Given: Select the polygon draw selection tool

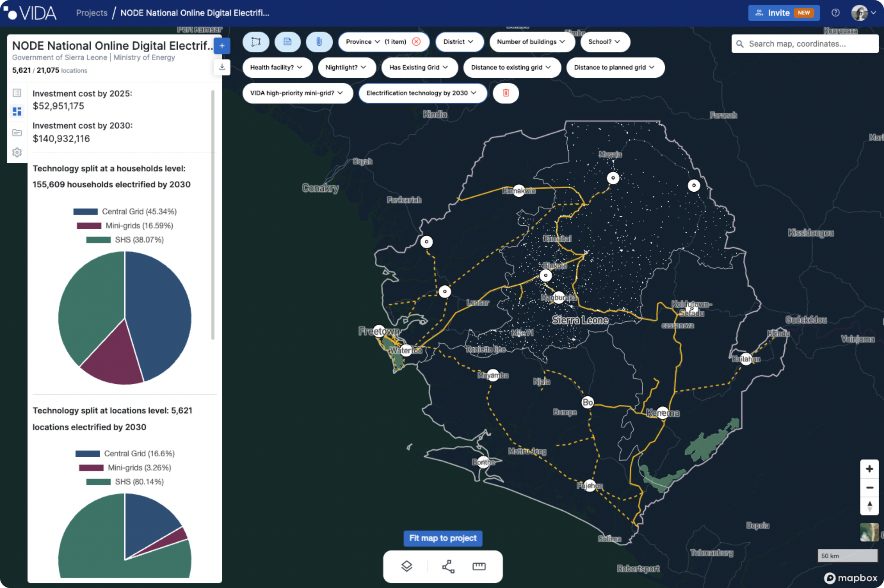Looking at the screenshot, I should [x=256, y=42].
